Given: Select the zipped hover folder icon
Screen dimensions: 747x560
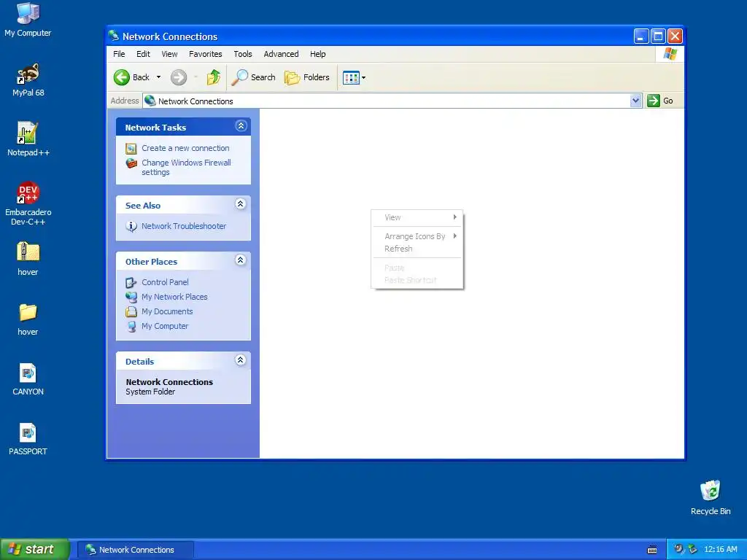Looking at the screenshot, I should [x=28, y=259].
